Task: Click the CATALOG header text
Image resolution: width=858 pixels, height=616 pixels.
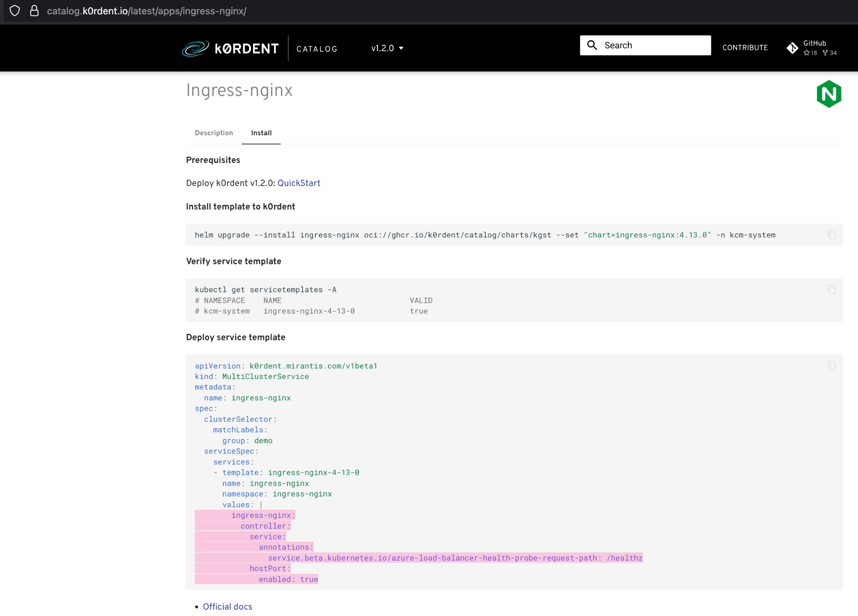Action: (317, 49)
